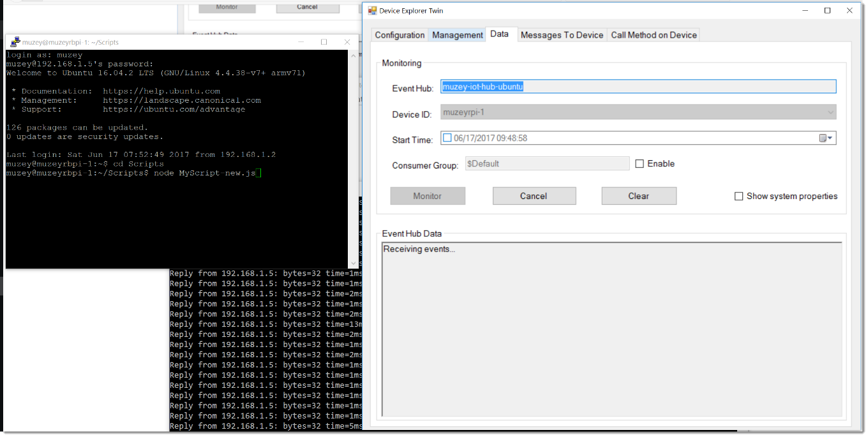The height and width of the screenshot is (437, 868).
Task: Click the Consumer Group $Default field
Action: [548, 164]
